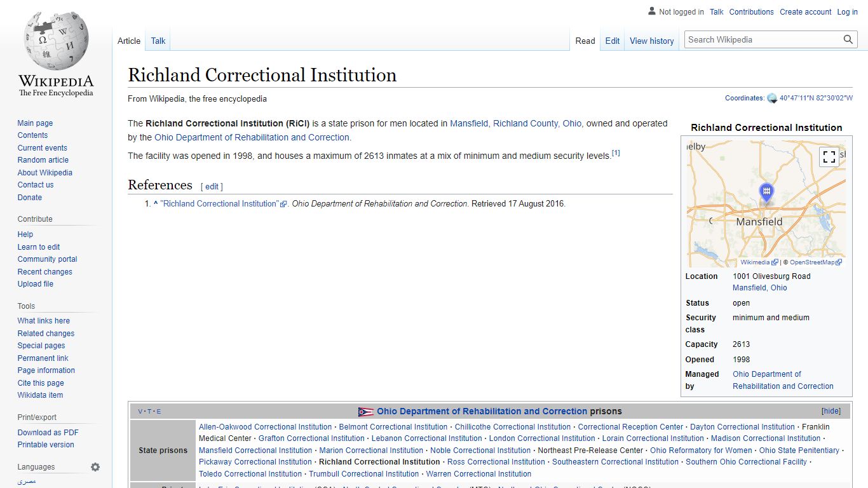Open the language settings gear icon
868x488 pixels.
pyautogui.click(x=95, y=467)
